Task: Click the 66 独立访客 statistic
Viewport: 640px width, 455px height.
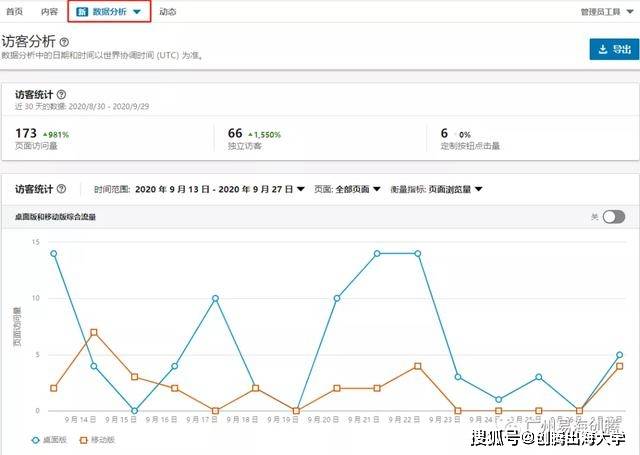Action: (235, 133)
